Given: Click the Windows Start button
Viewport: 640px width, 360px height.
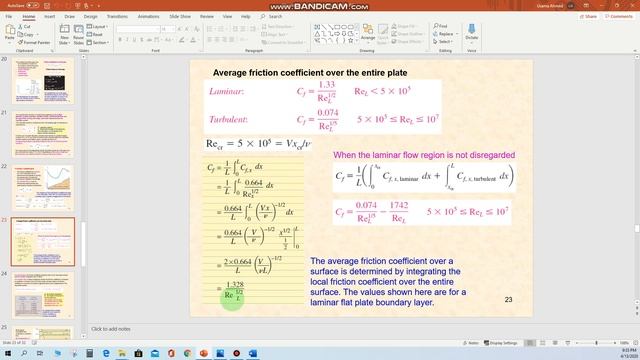Looking at the screenshot, I should [7, 353].
